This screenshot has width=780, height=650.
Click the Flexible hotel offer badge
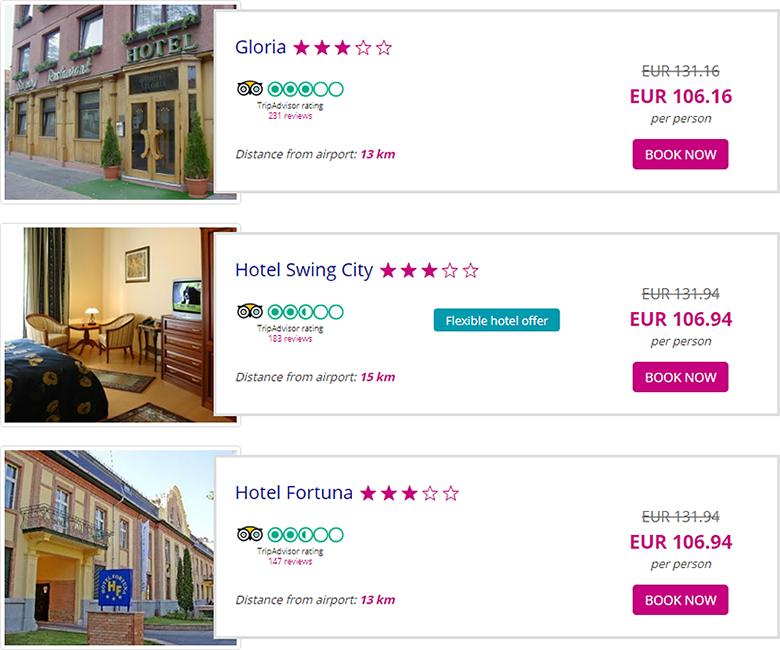coord(497,321)
